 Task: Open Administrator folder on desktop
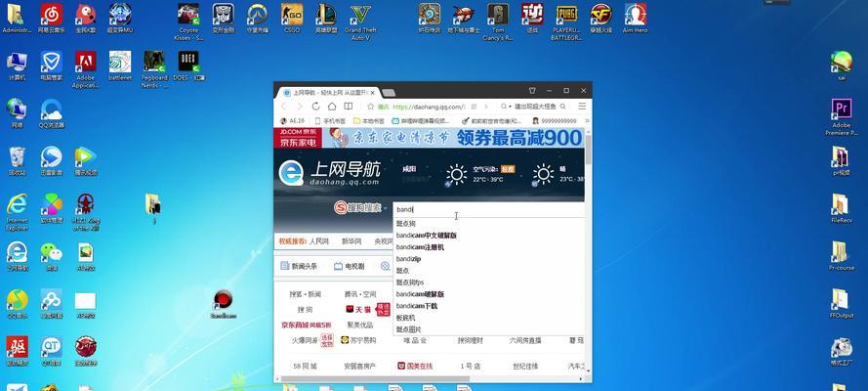tap(18, 19)
